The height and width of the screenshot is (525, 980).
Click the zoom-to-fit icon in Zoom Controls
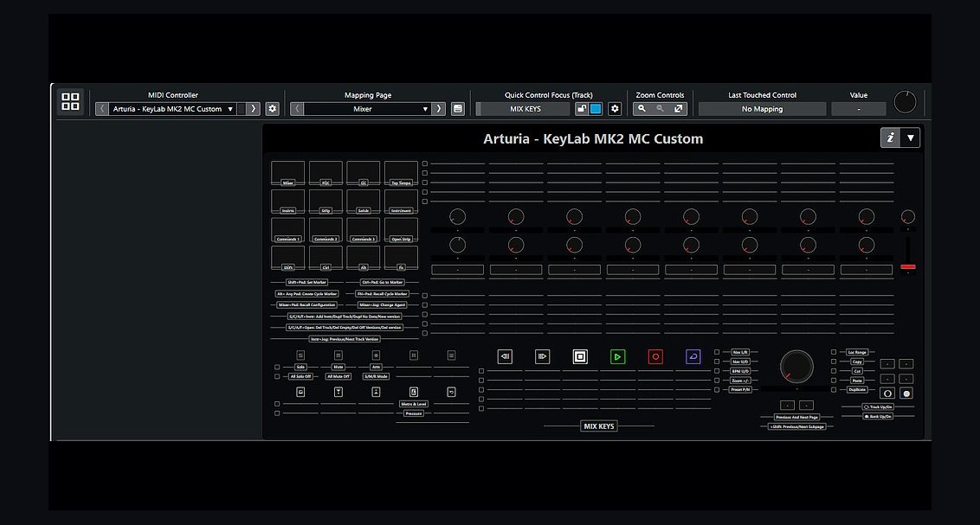pyautogui.click(x=678, y=109)
